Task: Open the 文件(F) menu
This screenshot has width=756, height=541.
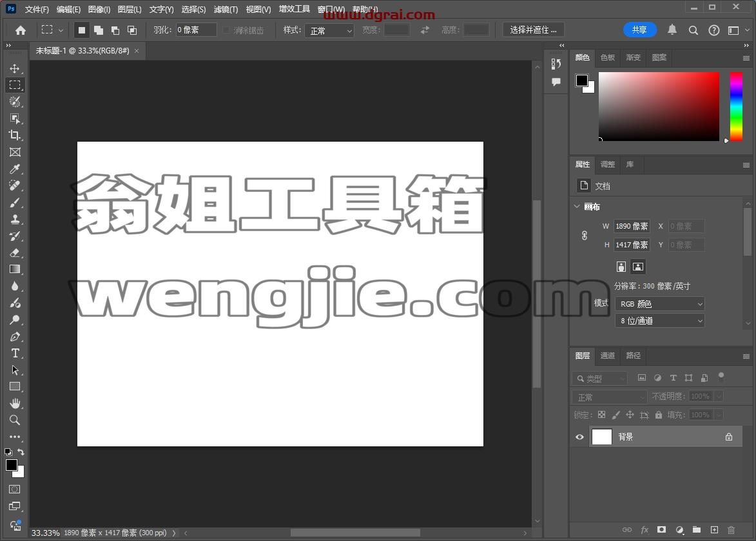Action: click(x=37, y=9)
